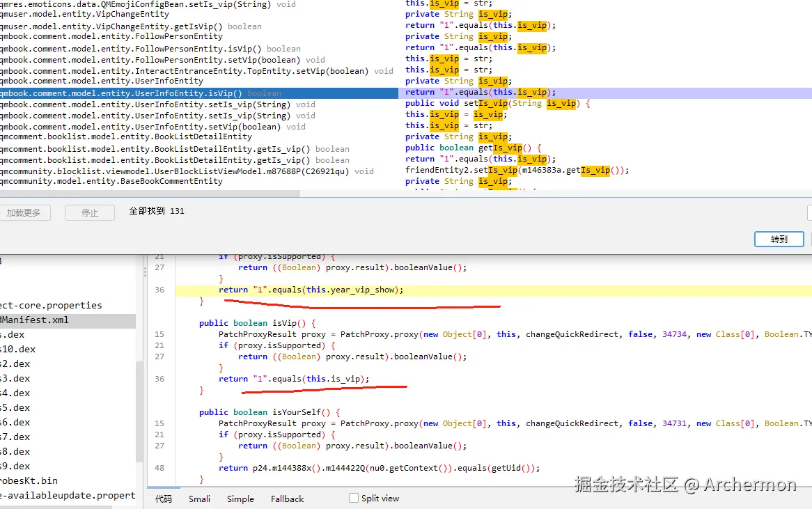Screen dimensions: 812x509
Task: Click the year_vip_show return statement
Action: (311, 290)
